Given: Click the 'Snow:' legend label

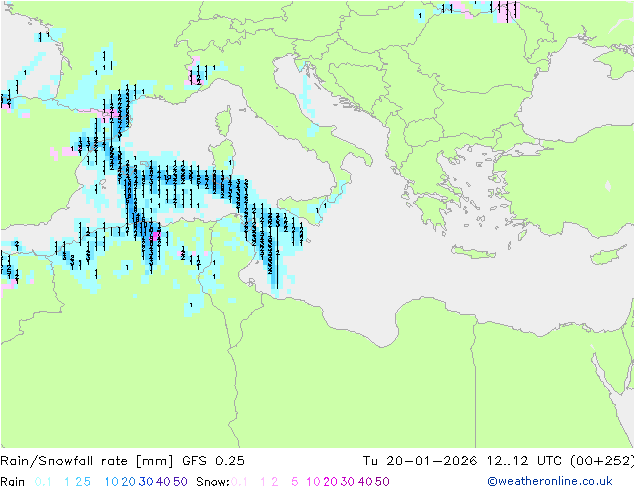Looking at the screenshot, I should coord(213,482).
